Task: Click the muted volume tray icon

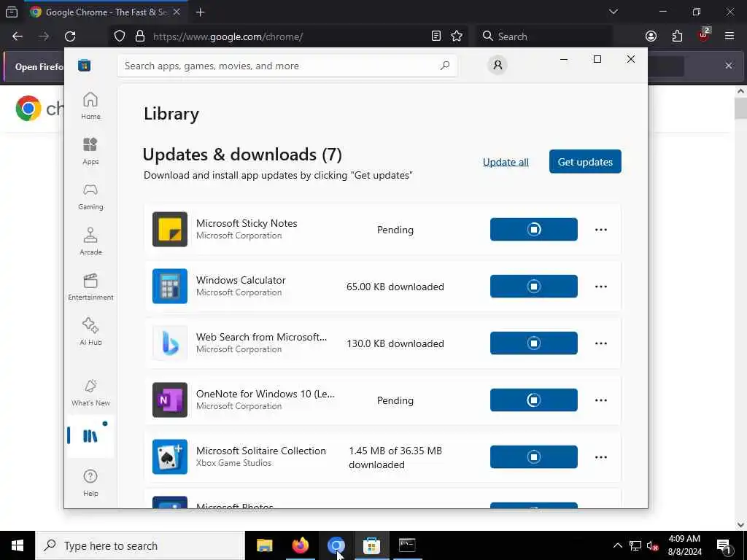Action: pos(652,545)
